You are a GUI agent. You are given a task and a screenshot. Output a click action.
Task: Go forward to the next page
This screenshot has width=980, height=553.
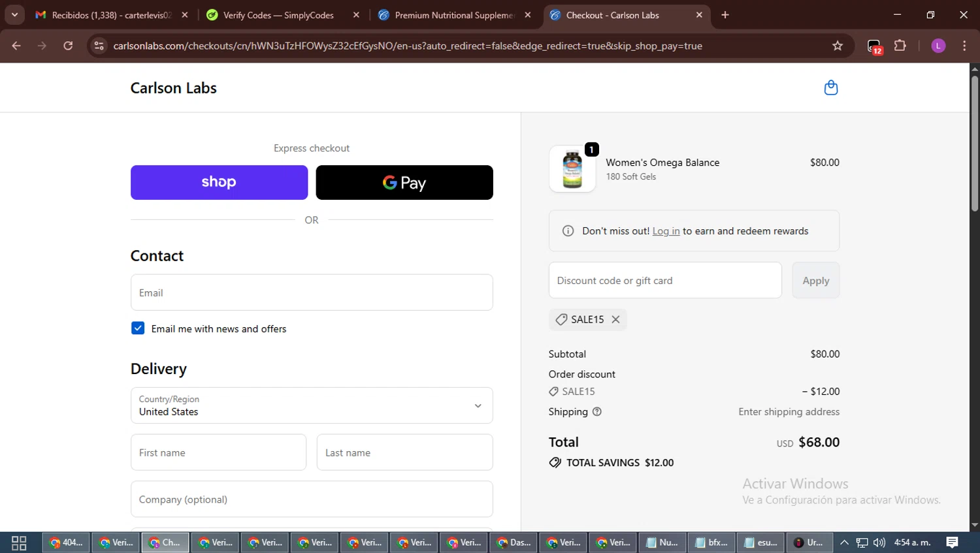pyautogui.click(x=42, y=46)
